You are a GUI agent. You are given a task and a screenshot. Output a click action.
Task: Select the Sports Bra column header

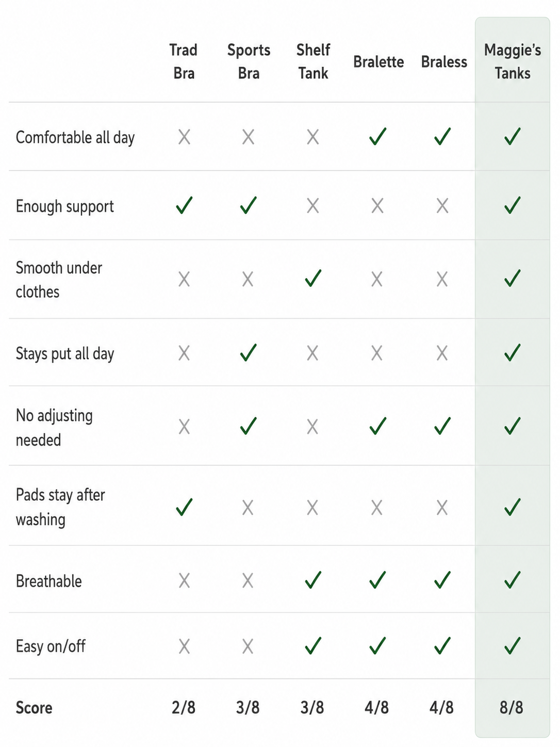(x=249, y=61)
